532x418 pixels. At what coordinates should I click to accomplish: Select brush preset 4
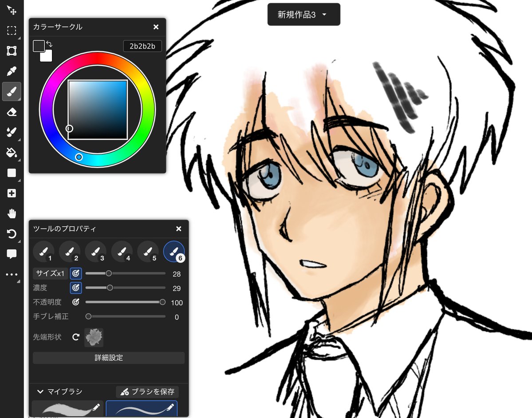coord(122,252)
